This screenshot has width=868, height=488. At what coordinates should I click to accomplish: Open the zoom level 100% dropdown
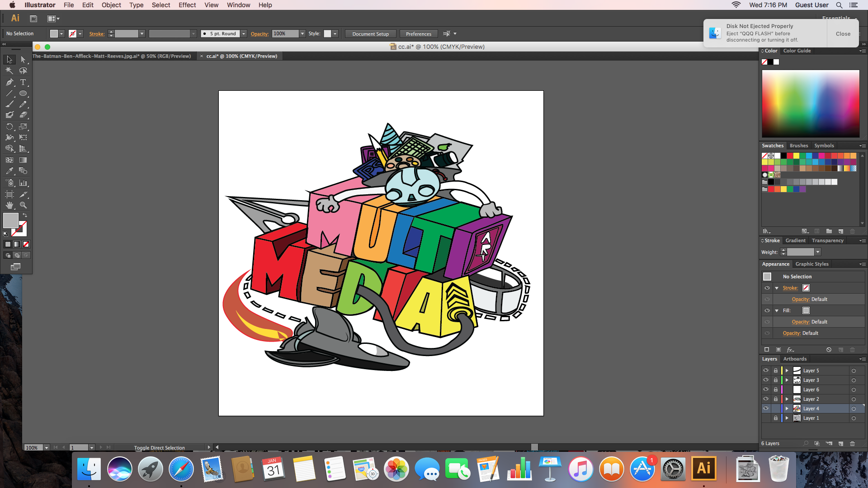[46, 447]
